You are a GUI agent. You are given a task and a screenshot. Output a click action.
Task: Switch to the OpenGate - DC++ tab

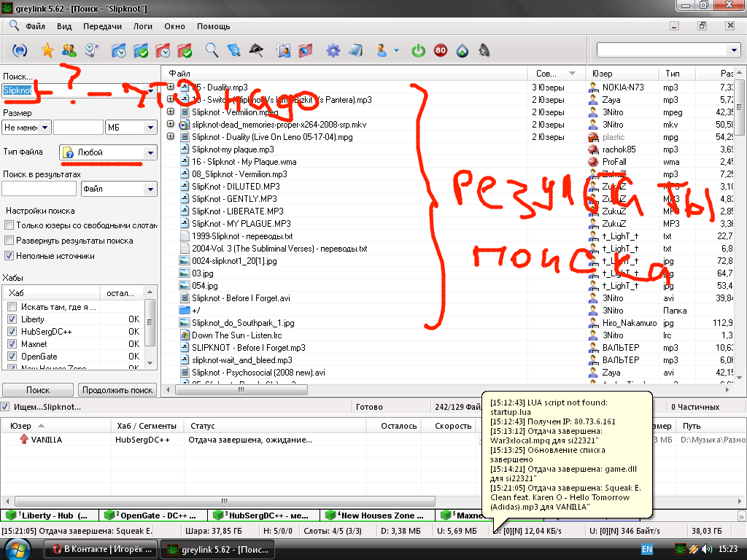point(154,516)
